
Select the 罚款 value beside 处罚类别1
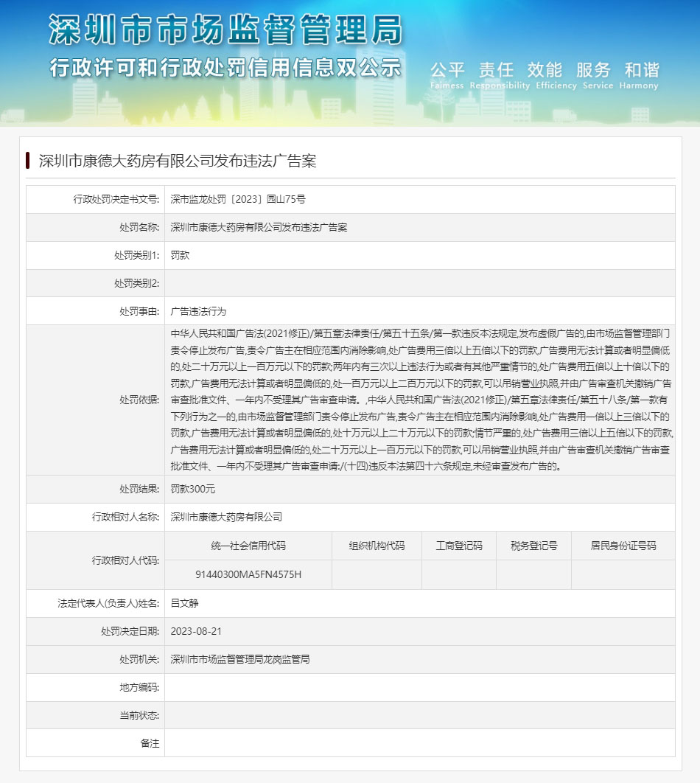180,255
